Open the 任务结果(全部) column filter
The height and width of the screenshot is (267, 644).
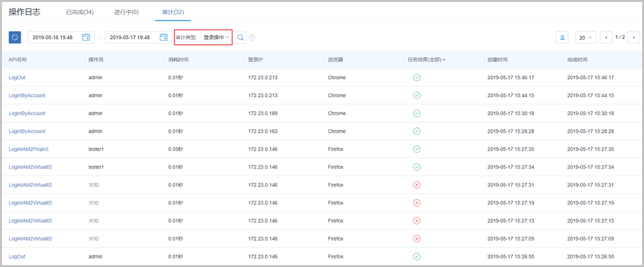(426, 60)
